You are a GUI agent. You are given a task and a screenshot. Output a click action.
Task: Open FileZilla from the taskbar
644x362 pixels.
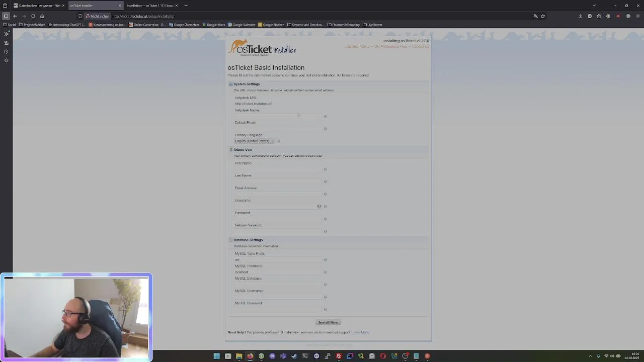pyautogui.click(x=339, y=356)
